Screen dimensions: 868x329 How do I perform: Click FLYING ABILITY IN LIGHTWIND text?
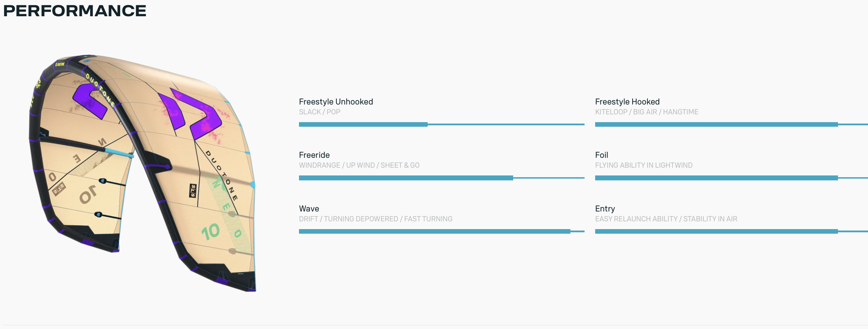(x=644, y=165)
